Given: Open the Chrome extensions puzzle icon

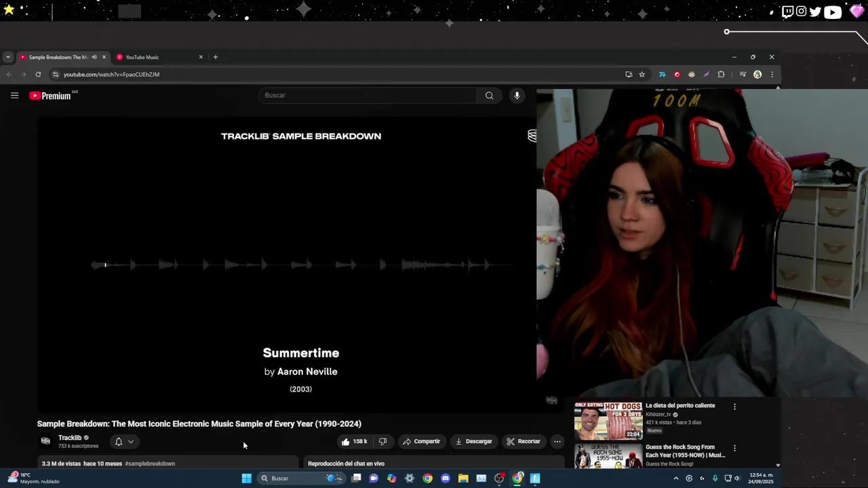Looking at the screenshot, I should (721, 75).
